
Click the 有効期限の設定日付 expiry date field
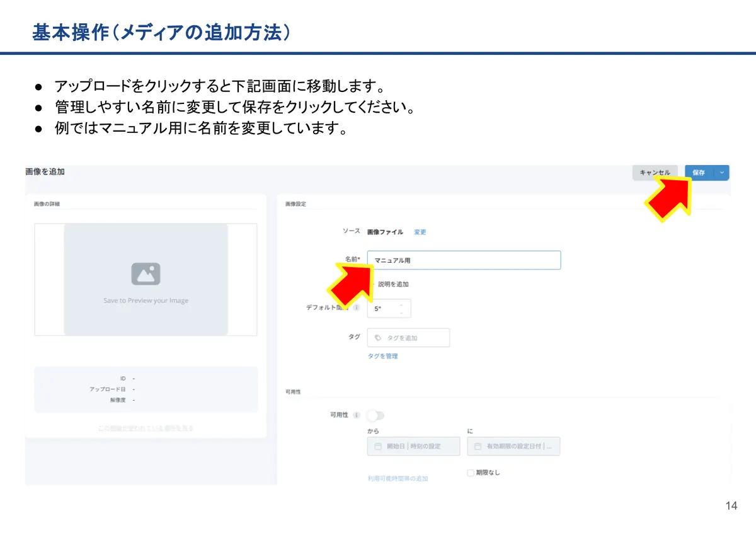513,446
